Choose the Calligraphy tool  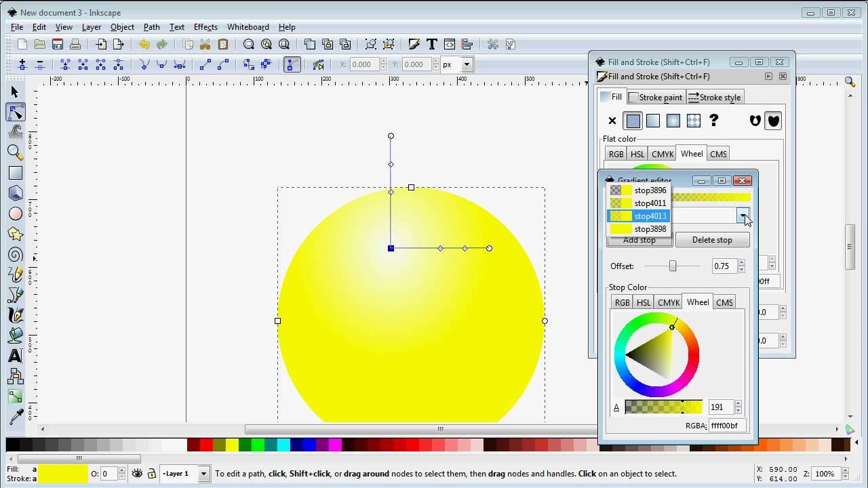pos(15,315)
